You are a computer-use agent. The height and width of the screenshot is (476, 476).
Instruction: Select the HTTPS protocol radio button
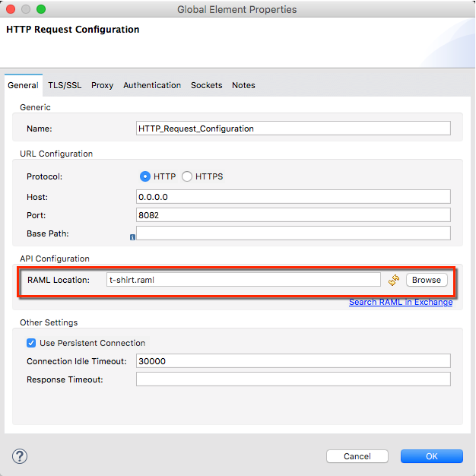(187, 176)
